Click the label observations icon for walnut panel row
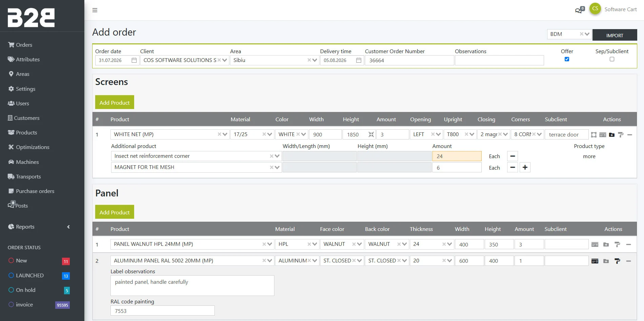The height and width of the screenshot is (321, 644). 595,244
